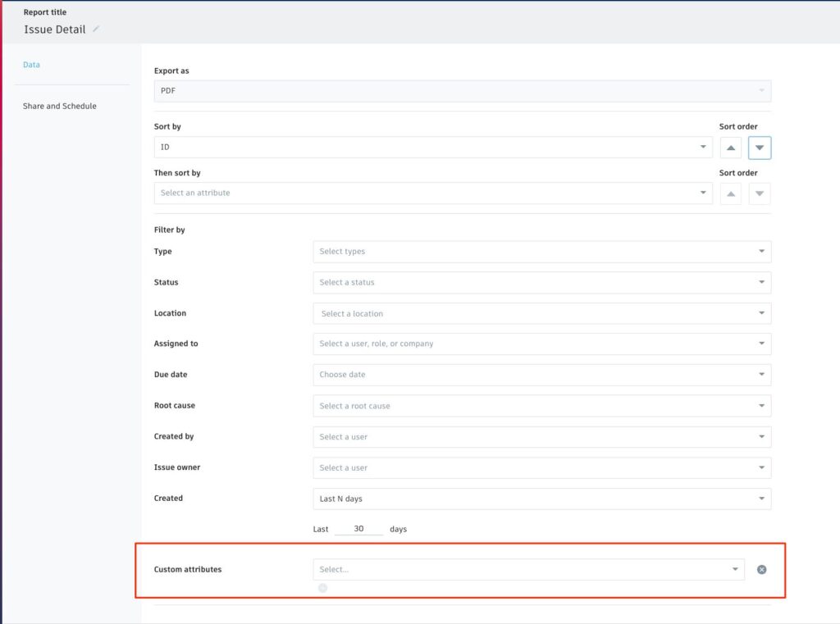Toggle the descending sort order for ID
This screenshot has height=624, width=840.
click(x=759, y=147)
